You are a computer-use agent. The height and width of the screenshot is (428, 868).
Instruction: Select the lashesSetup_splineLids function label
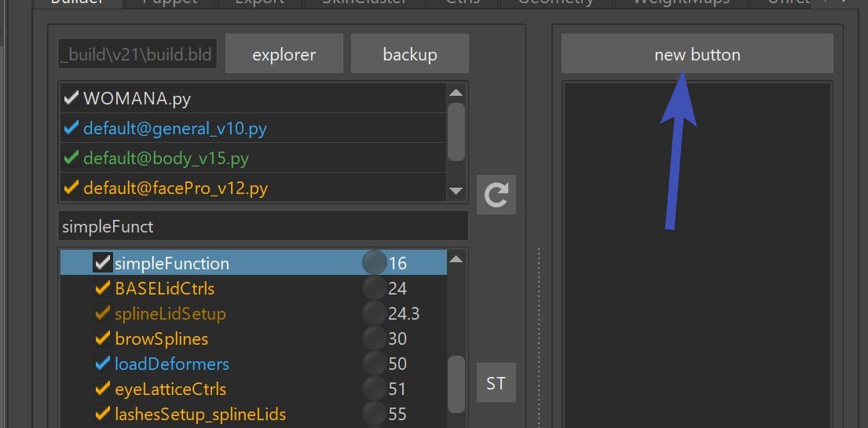coord(200,414)
